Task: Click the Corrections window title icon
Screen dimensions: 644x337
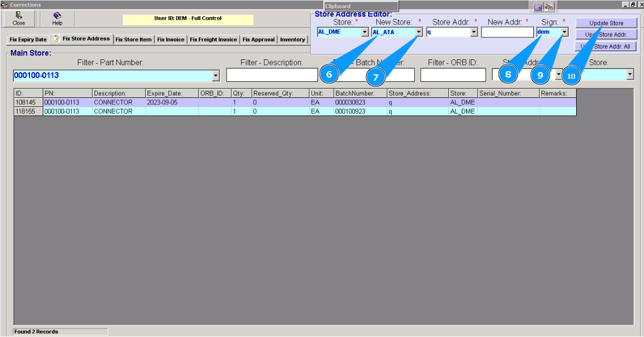Action: tap(5, 5)
